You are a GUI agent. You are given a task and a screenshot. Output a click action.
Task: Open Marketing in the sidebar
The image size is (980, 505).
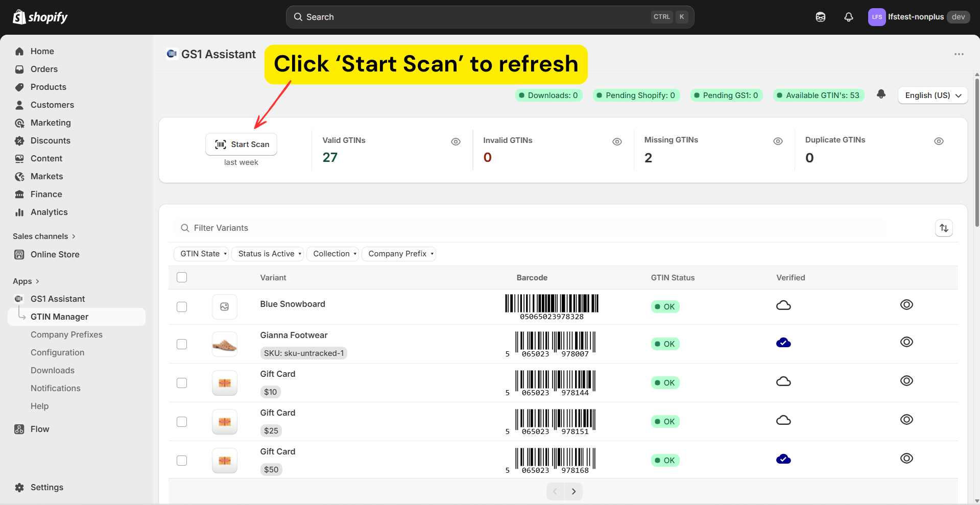77,123
